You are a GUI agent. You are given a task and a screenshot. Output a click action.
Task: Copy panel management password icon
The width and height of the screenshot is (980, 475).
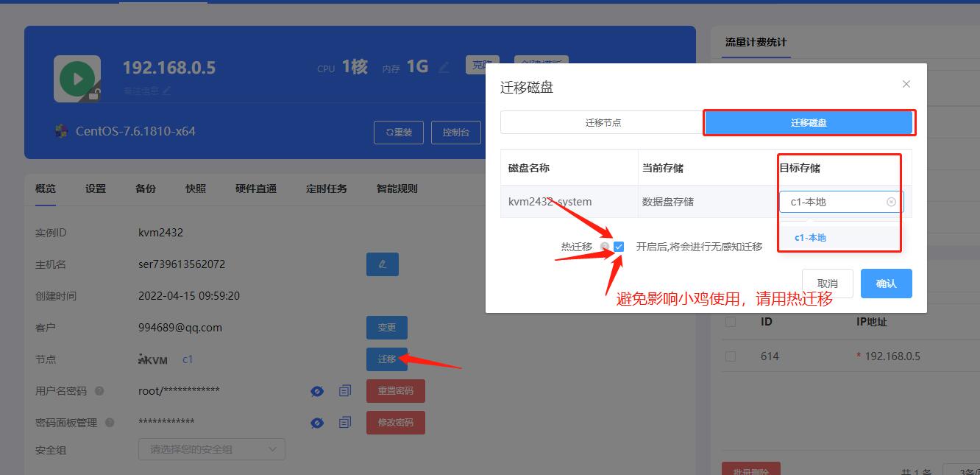(x=345, y=423)
